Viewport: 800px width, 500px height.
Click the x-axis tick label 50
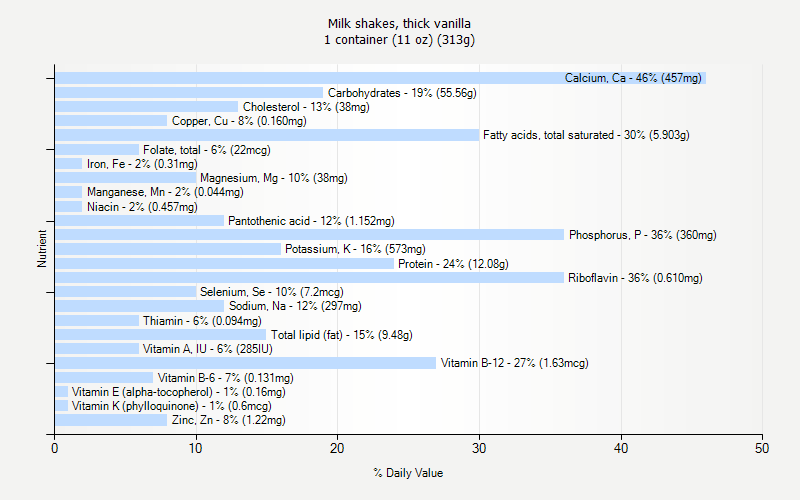pos(762,448)
